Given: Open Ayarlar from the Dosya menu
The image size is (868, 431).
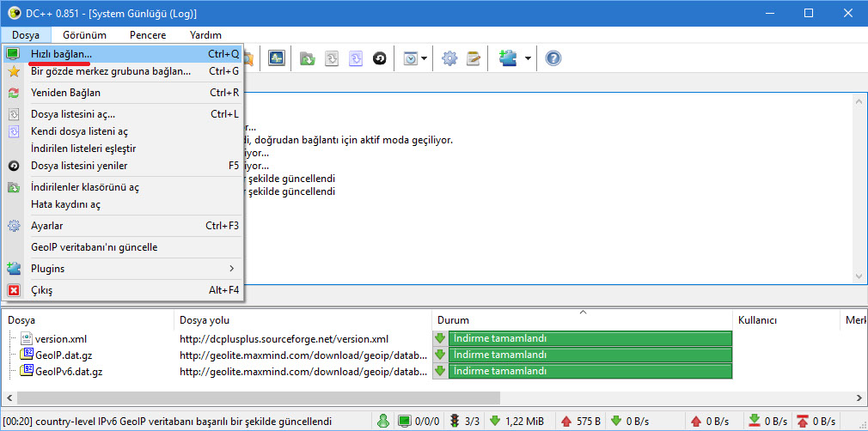Looking at the screenshot, I should 123,226.
